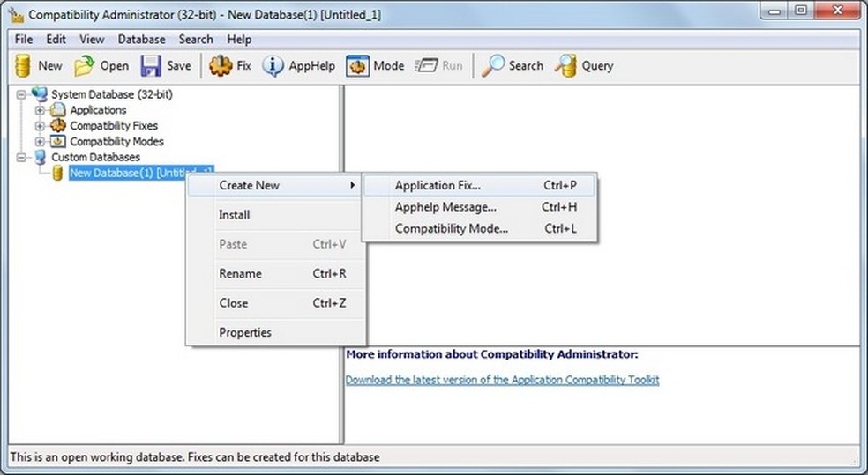This screenshot has width=868, height=475.
Task: Click the New database toolbar icon
Action: pos(23,66)
